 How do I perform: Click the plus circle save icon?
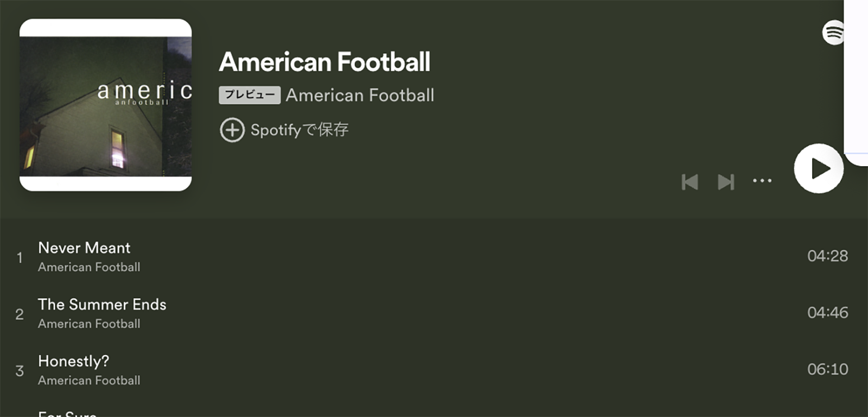232,130
